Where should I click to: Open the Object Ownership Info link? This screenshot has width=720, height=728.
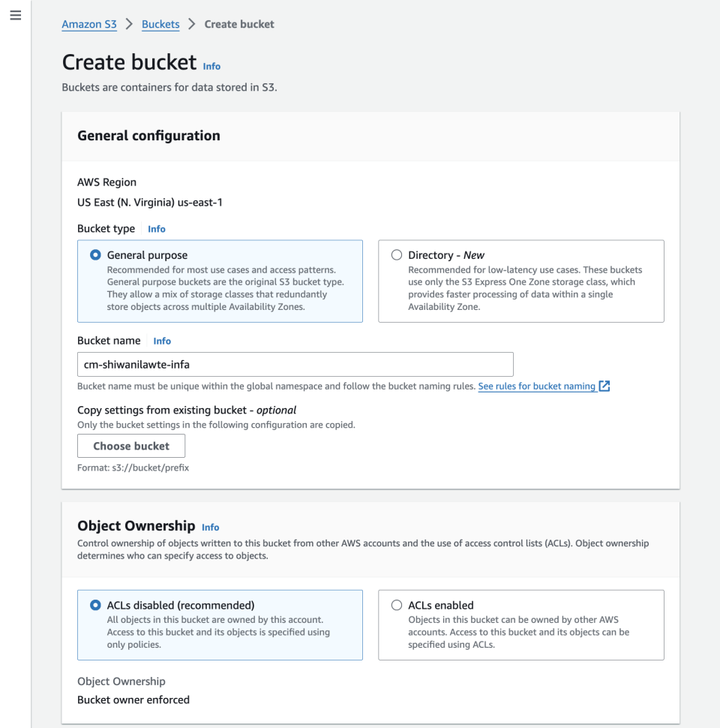pyautogui.click(x=210, y=527)
